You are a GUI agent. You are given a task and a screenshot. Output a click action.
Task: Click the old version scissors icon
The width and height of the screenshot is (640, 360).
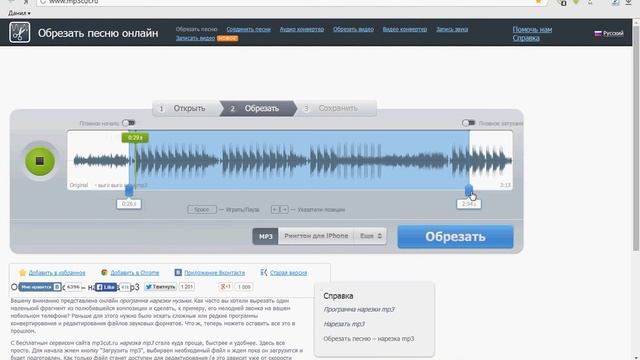click(264, 273)
